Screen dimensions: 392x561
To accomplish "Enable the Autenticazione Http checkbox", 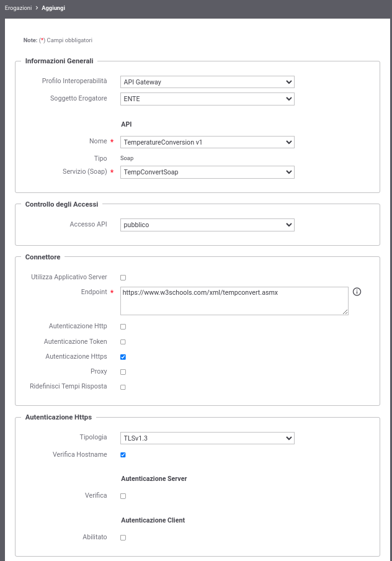I will [x=123, y=326].
